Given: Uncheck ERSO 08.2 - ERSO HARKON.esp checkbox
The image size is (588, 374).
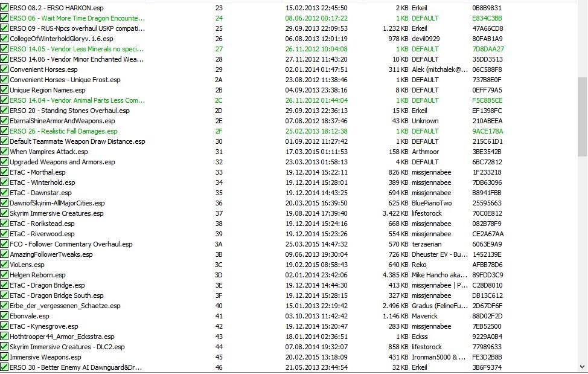Looking at the screenshot, I should (4, 7).
